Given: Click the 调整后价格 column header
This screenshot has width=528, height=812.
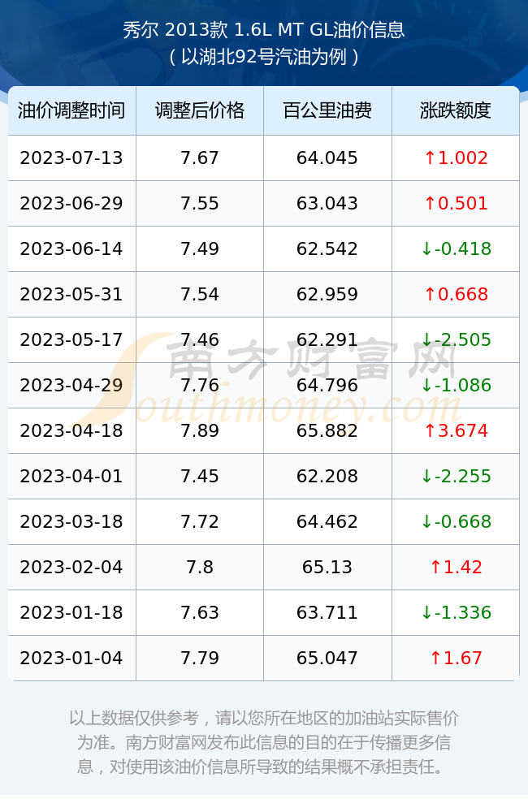Looking at the screenshot, I should [200, 110].
